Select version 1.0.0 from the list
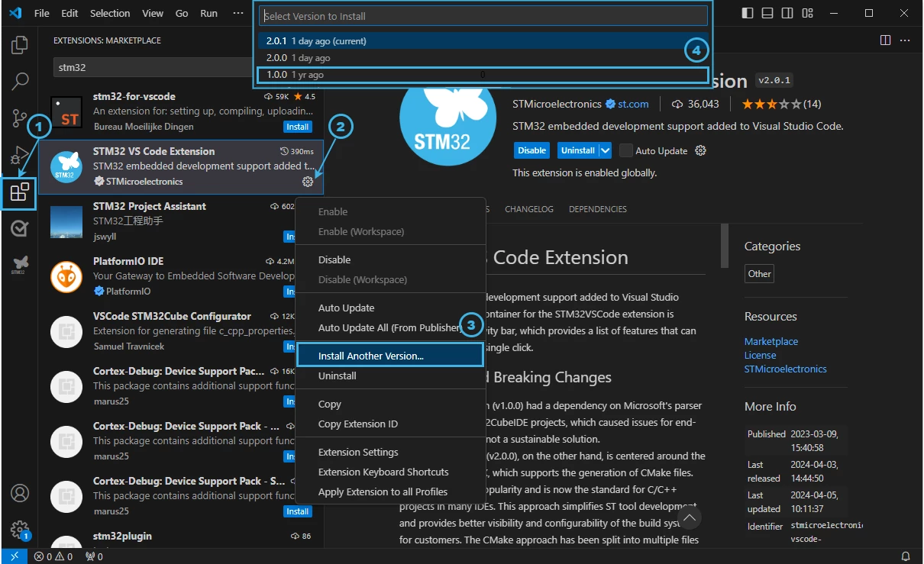 (484, 75)
